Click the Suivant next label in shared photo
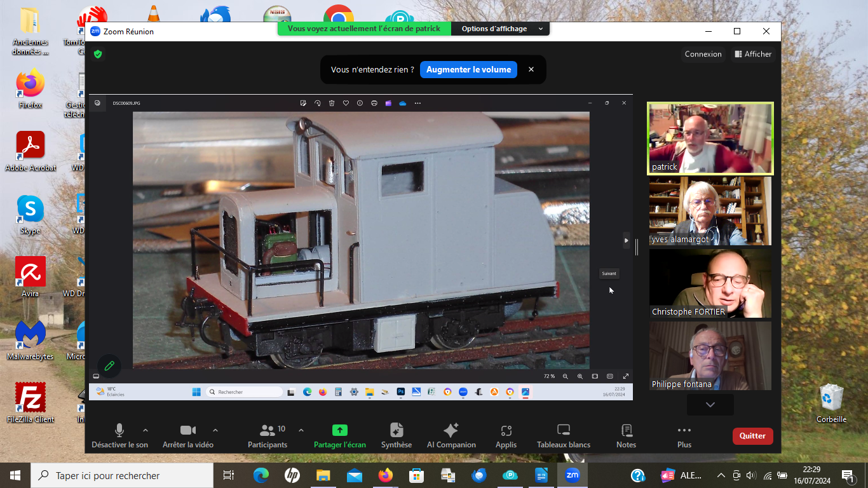The width and height of the screenshot is (868, 488). click(609, 274)
